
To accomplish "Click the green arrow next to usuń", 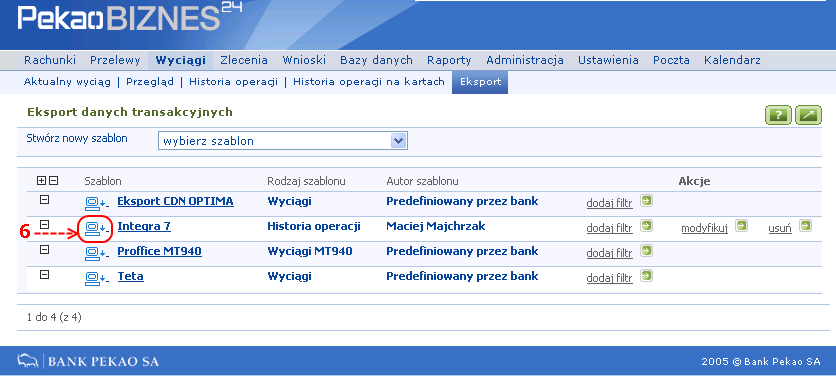I will point(805,226).
